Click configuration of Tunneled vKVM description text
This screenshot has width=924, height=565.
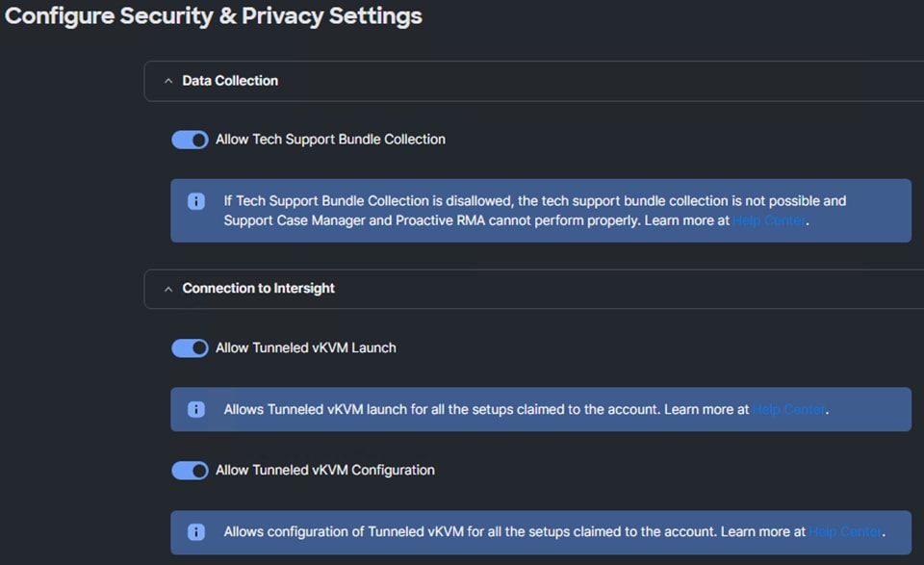point(554,532)
